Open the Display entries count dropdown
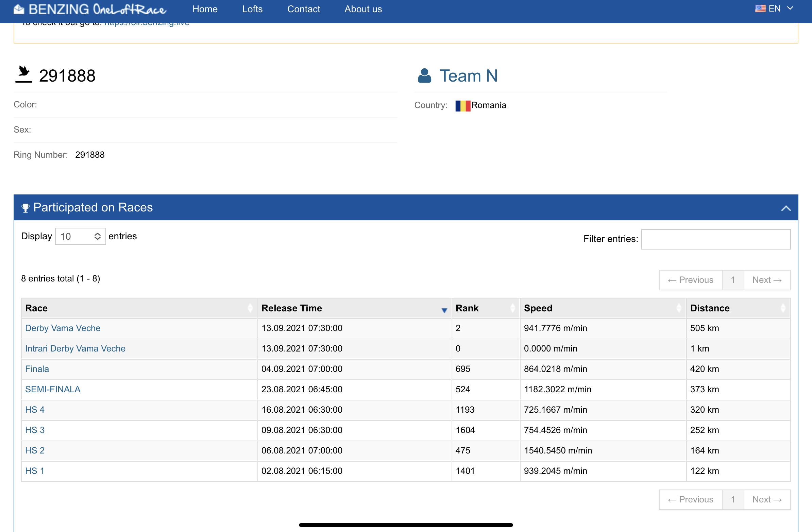The height and width of the screenshot is (532, 812). point(80,236)
